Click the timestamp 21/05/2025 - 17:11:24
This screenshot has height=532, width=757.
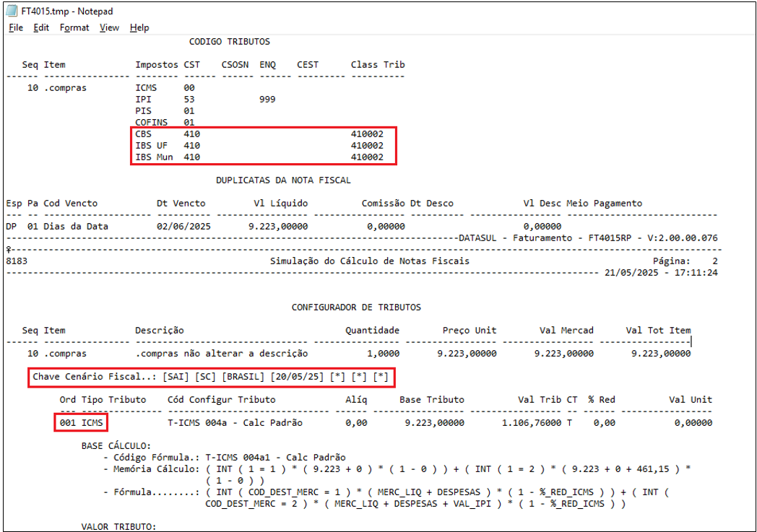[x=662, y=273]
